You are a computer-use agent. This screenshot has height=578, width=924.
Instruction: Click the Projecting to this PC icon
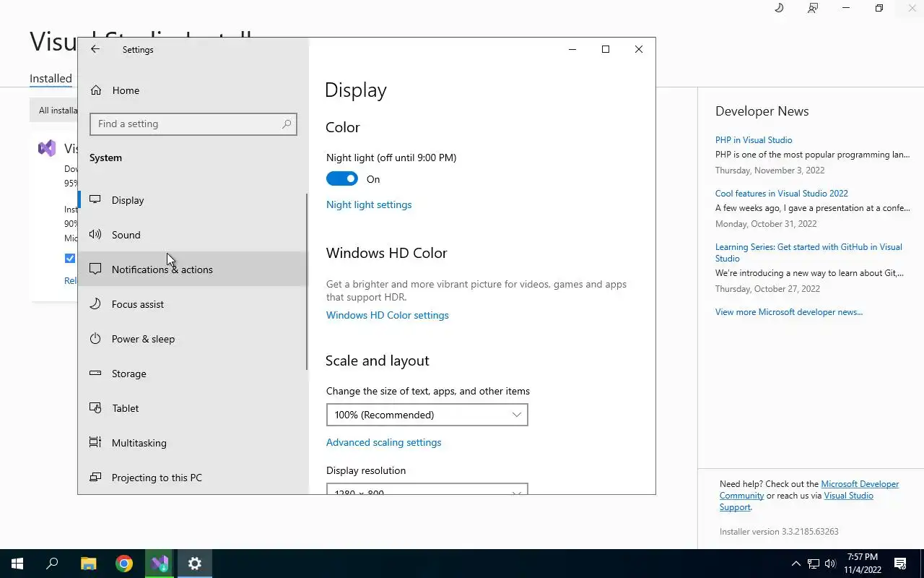pos(95,477)
